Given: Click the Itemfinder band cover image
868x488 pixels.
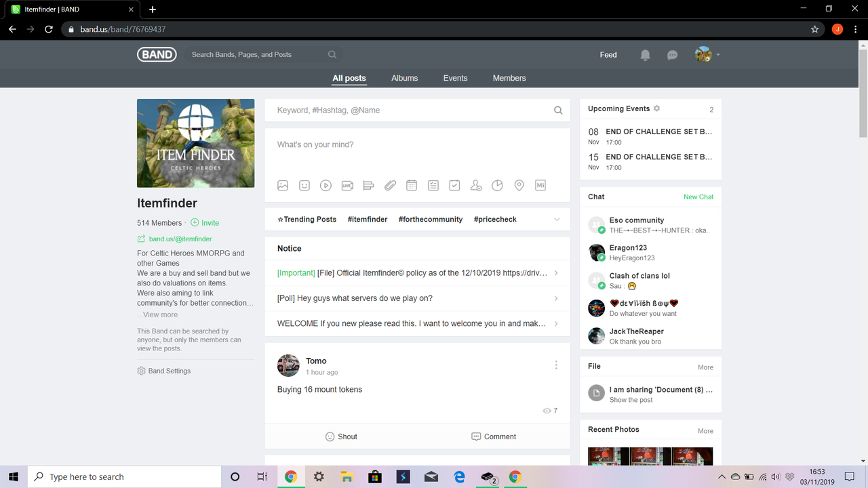Looking at the screenshot, I should click(195, 143).
